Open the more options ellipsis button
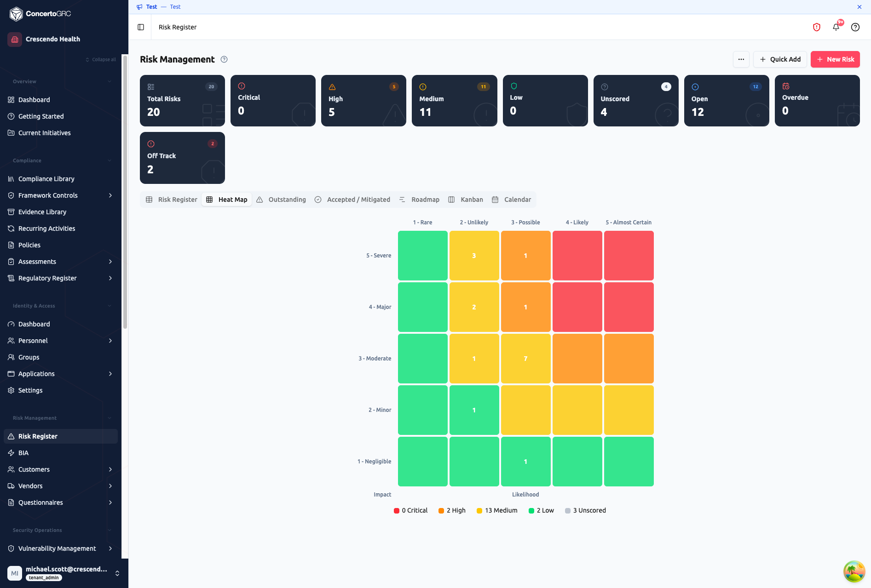Screen dimensions: 871x588 pyautogui.click(x=741, y=59)
